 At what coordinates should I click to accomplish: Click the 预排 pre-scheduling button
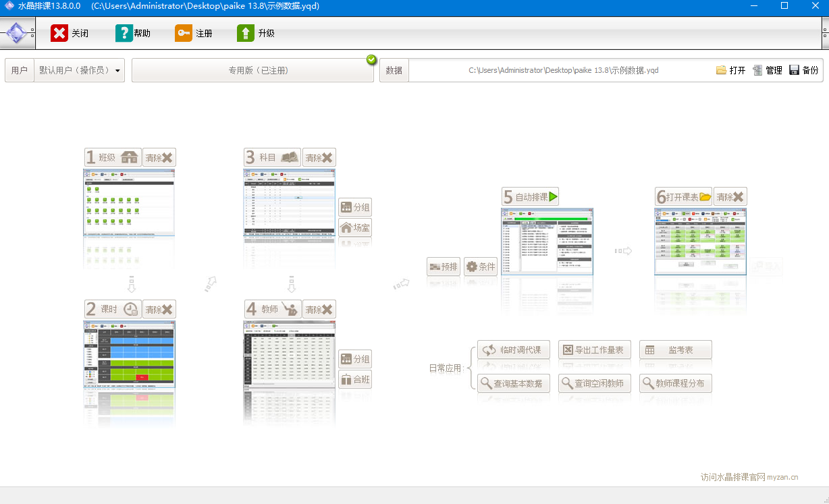[444, 267]
